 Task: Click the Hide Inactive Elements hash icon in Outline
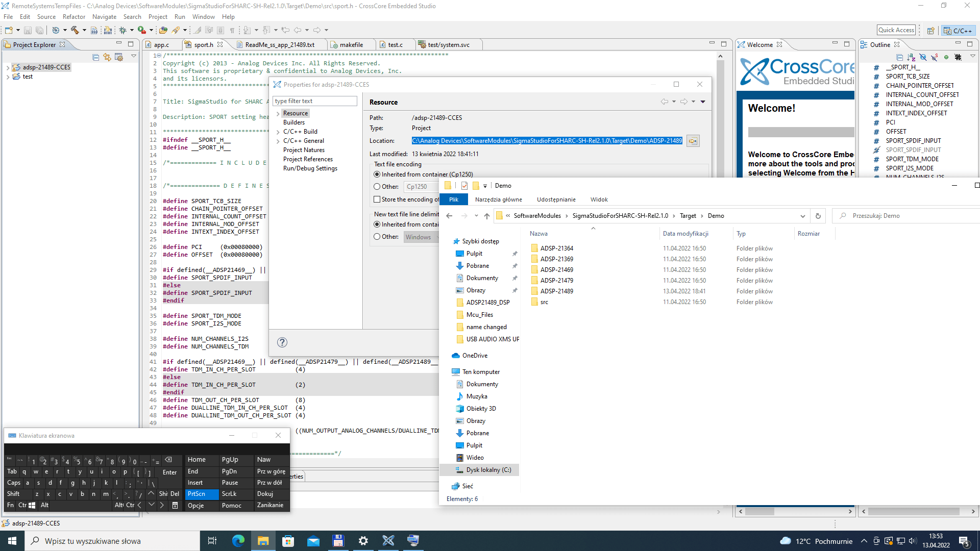tap(958, 57)
